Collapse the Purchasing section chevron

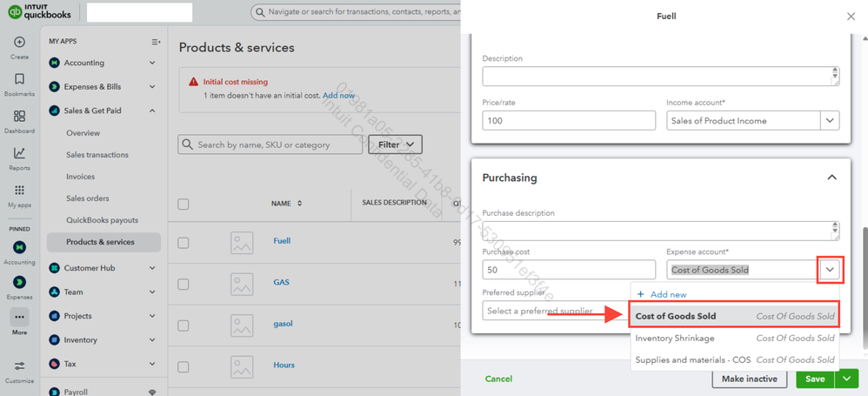(831, 178)
